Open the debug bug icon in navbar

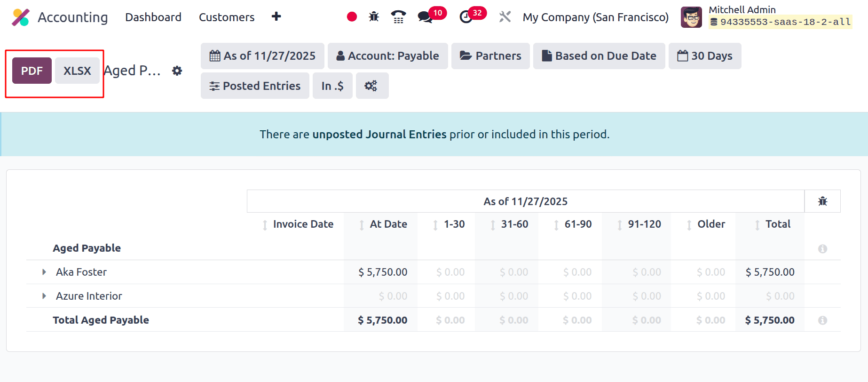[x=374, y=17]
